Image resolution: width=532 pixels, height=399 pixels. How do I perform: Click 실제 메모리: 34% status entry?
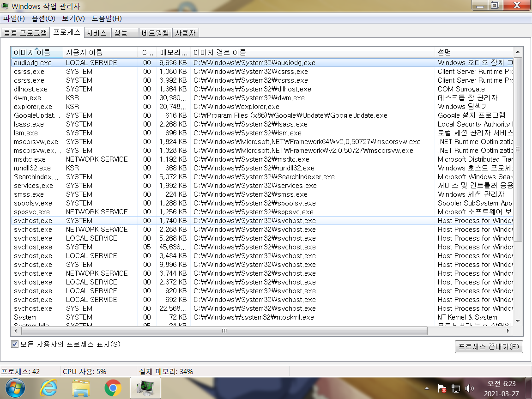(x=166, y=371)
